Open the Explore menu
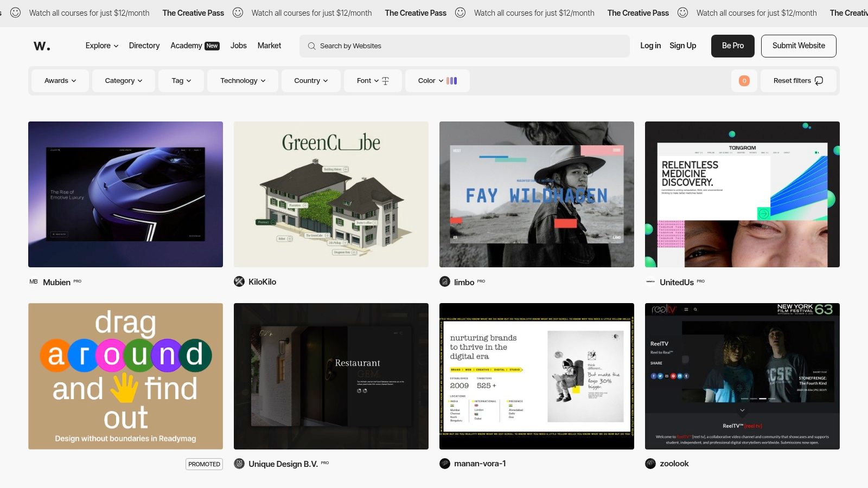The width and height of the screenshot is (868, 488). point(101,46)
